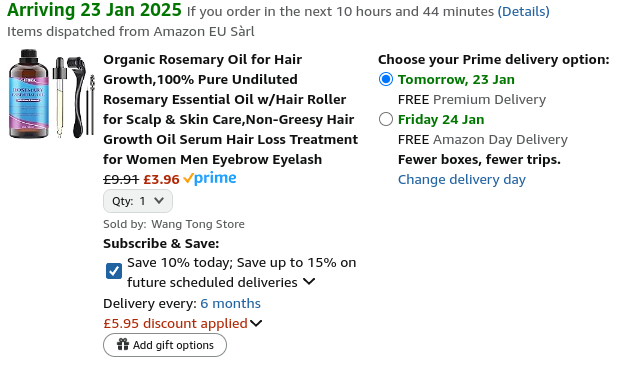This screenshot has width=628, height=368.
Task: Open the rosemary oil product thumbnail
Action: 51,94
